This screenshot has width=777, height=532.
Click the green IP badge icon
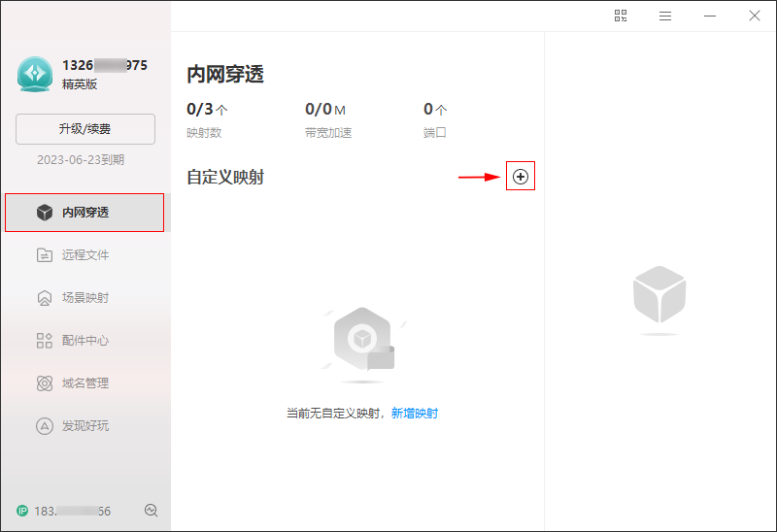tap(22, 511)
